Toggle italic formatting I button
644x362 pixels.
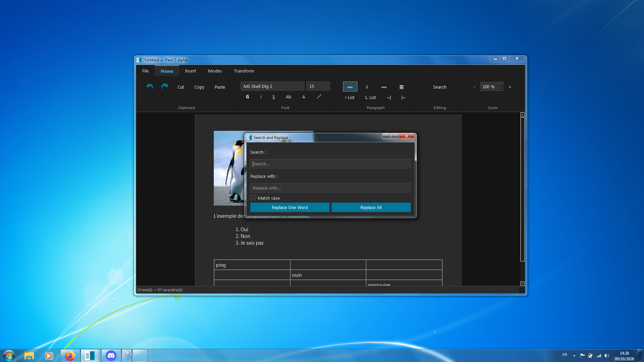pos(261,97)
